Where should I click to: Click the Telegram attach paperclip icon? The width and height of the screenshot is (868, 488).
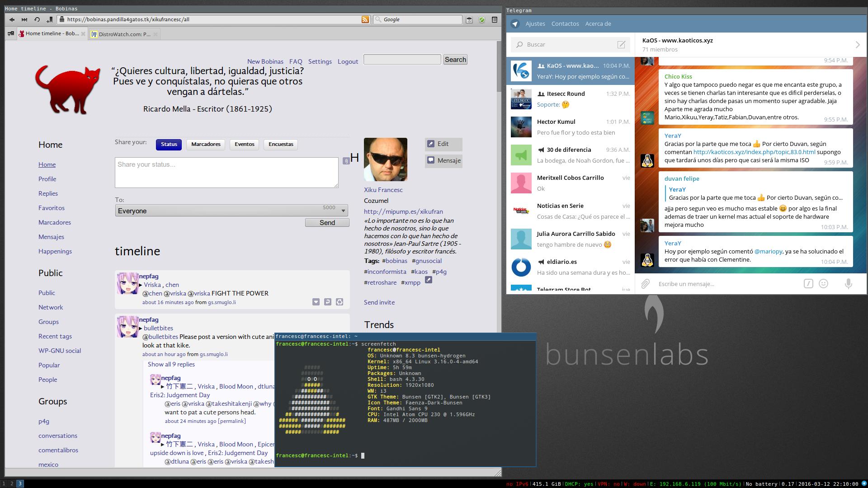646,283
